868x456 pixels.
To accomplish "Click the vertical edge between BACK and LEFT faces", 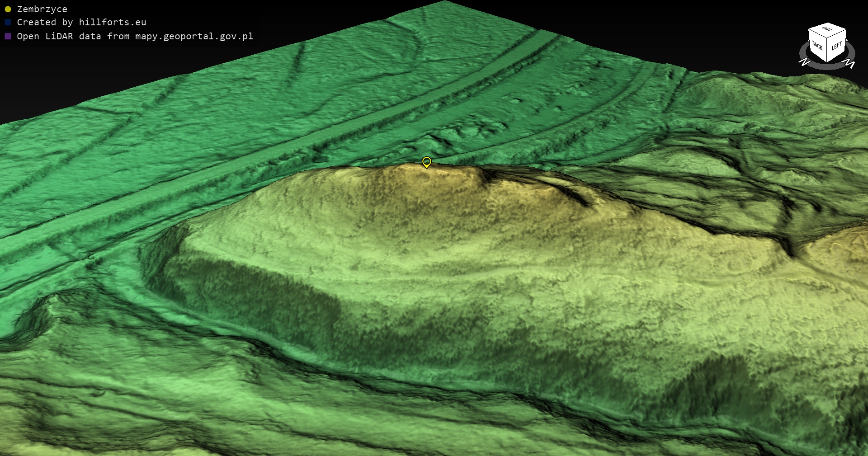I will tap(827, 51).
